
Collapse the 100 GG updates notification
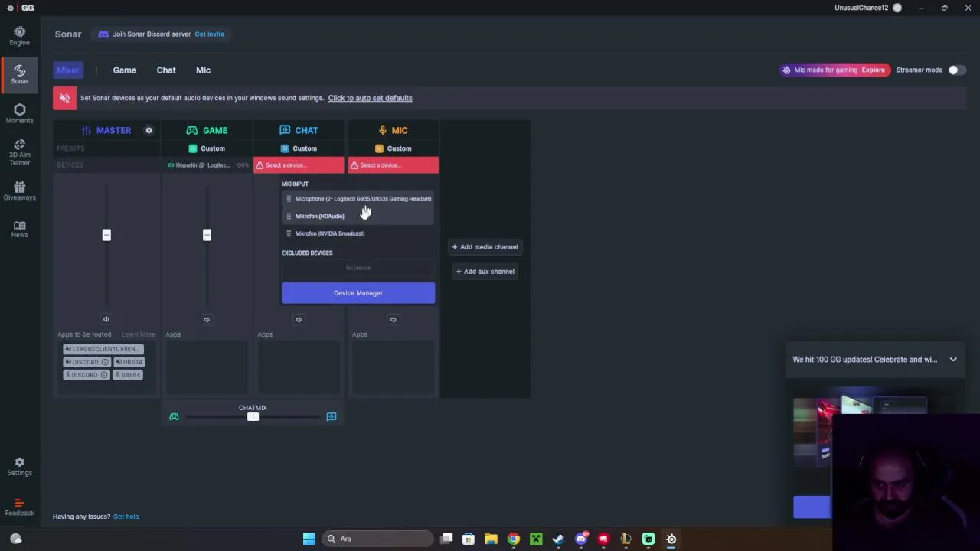[953, 359]
